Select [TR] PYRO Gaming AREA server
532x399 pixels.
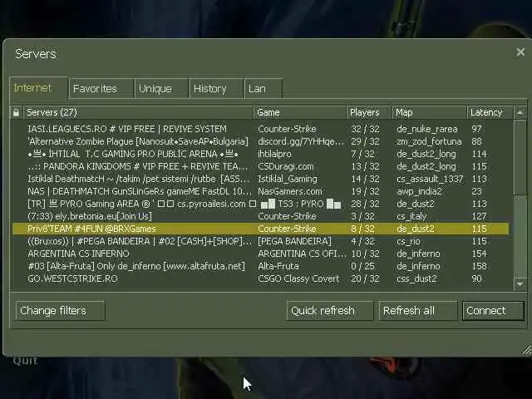[260, 204]
